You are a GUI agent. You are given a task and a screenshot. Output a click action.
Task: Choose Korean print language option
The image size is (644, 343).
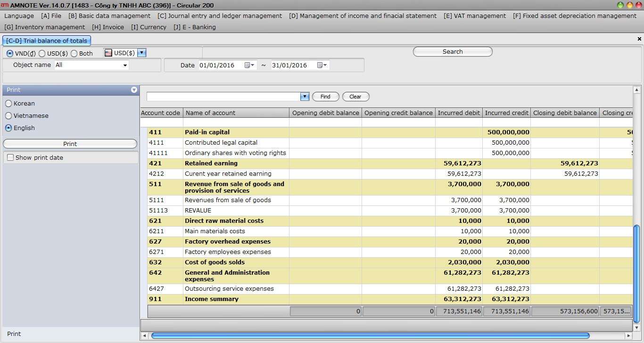pos(8,104)
